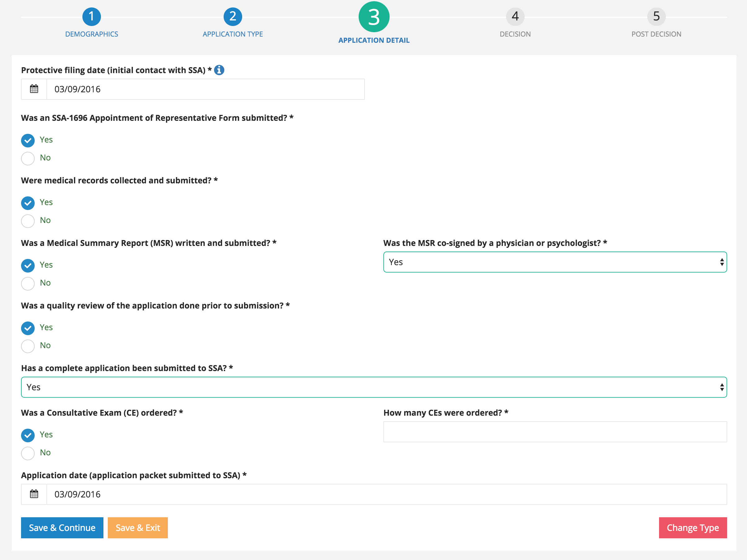The width and height of the screenshot is (747, 560).
Task: Select No for SSA-1696 form submitted
Action: click(28, 158)
